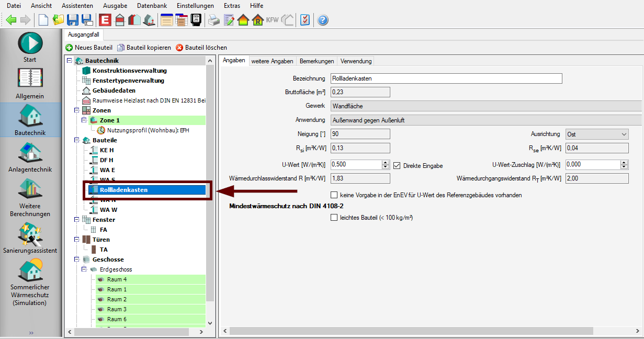Collapse the Geschosse tree node
This screenshot has height=339, width=644.
coord(77,259)
